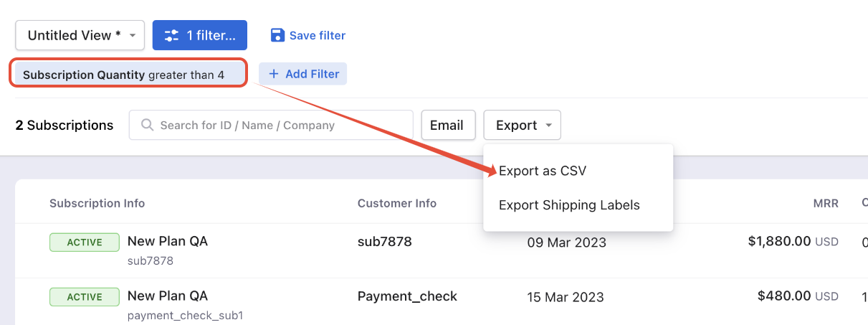Screen dimensions: 868x325
Task: Click the Add Filter button
Action: pyautogui.click(x=302, y=74)
